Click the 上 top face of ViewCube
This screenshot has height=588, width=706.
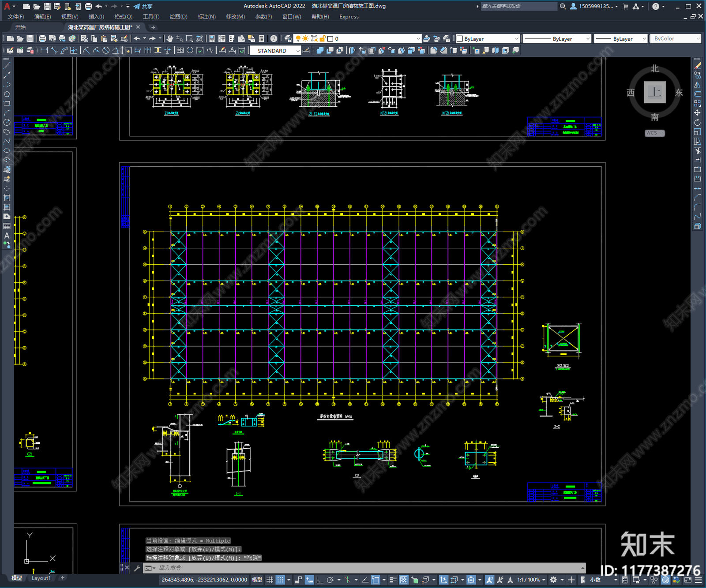click(x=655, y=92)
